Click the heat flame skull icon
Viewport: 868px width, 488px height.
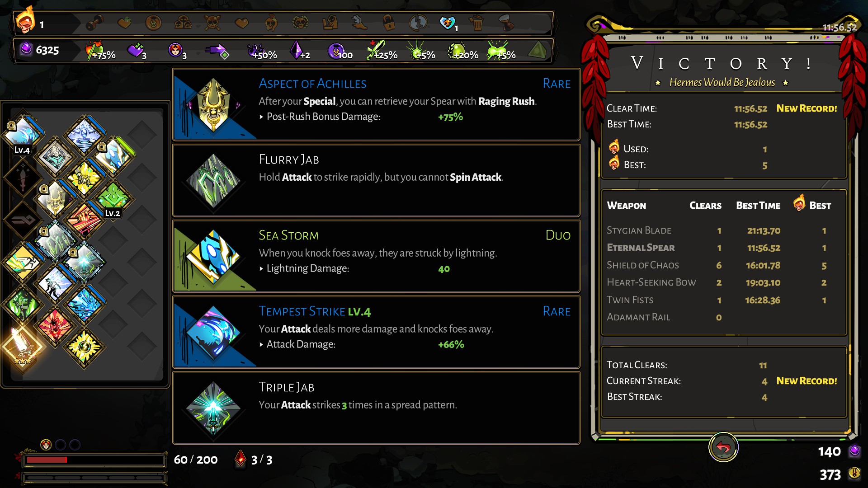pyautogui.click(x=24, y=21)
